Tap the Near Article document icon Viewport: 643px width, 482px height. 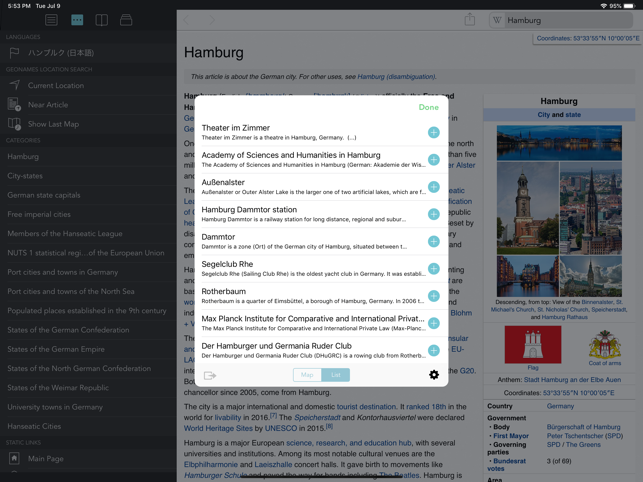click(14, 104)
